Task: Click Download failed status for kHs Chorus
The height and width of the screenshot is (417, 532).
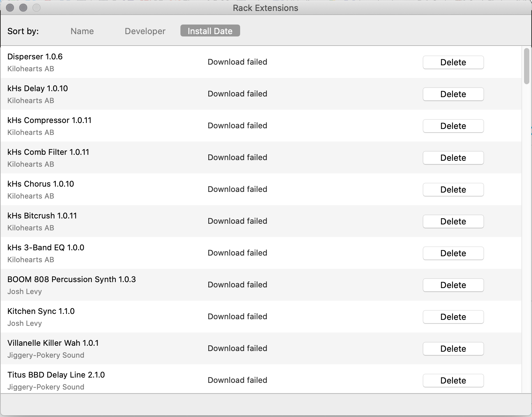Action: pyautogui.click(x=237, y=189)
